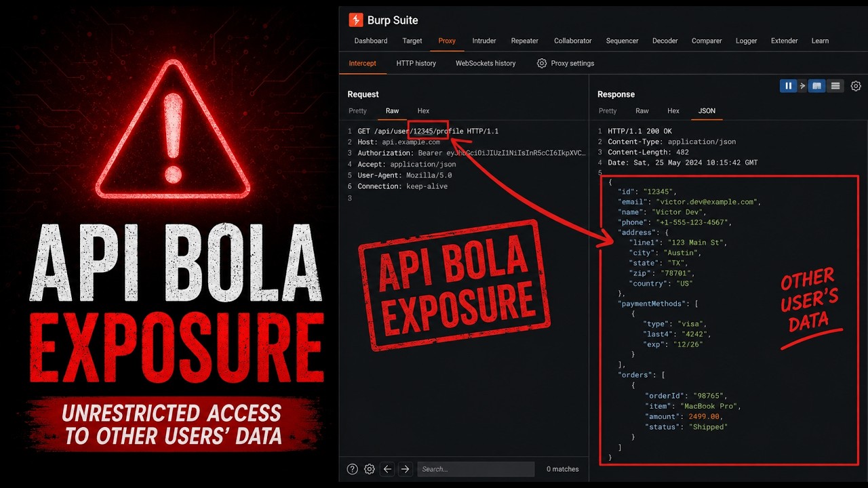Open search settings gear icon
The image size is (868, 488).
point(370,469)
